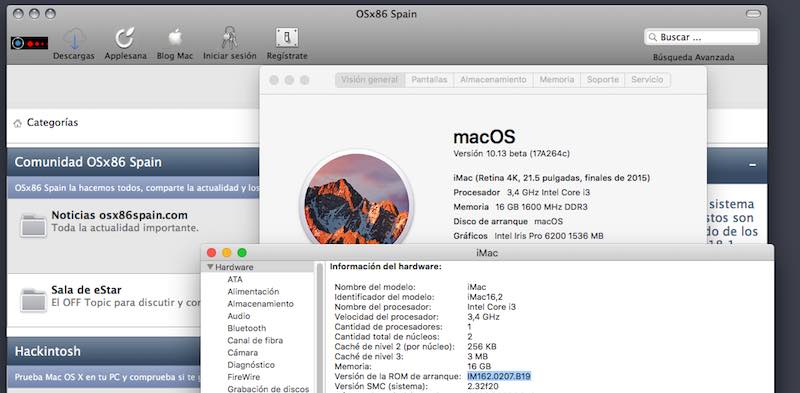Click the Versión 10.13 beta (17A264c) text

(x=512, y=154)
